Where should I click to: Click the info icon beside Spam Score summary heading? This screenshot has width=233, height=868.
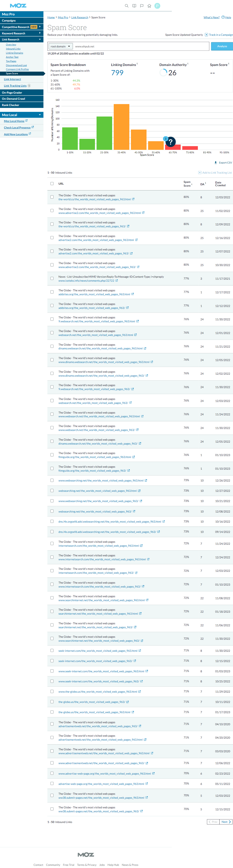click(229, 64)
